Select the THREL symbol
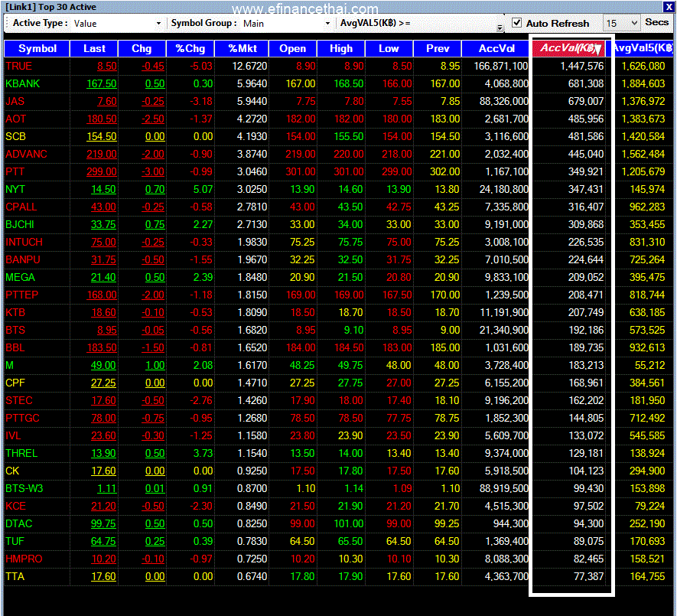Viewport: 677px width, 616px height. tap(21, 453)
